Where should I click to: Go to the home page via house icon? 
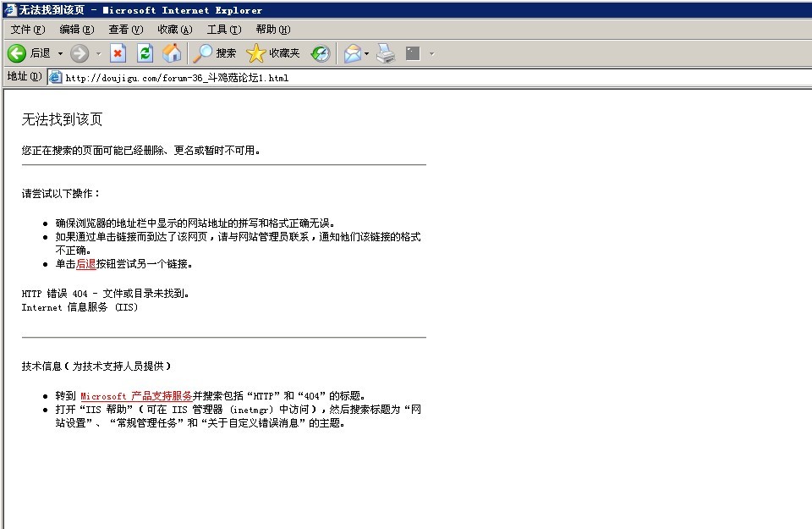(x=172, y=52)
